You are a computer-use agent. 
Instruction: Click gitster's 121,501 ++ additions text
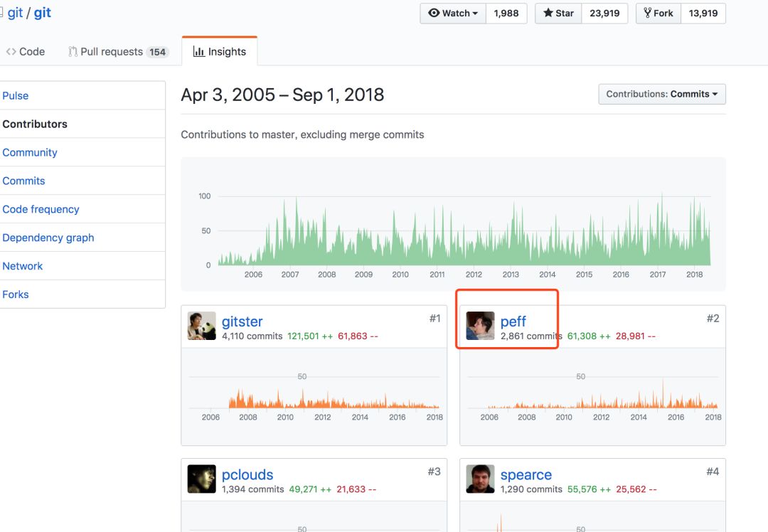click(310, 336)
